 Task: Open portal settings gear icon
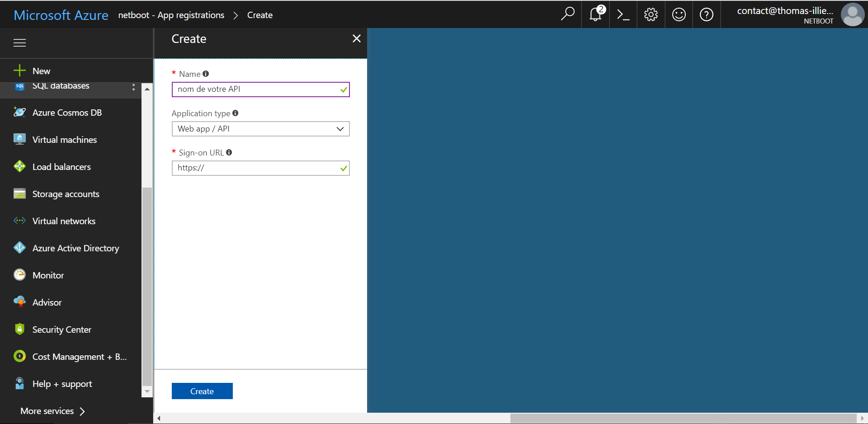click(651, 14)
